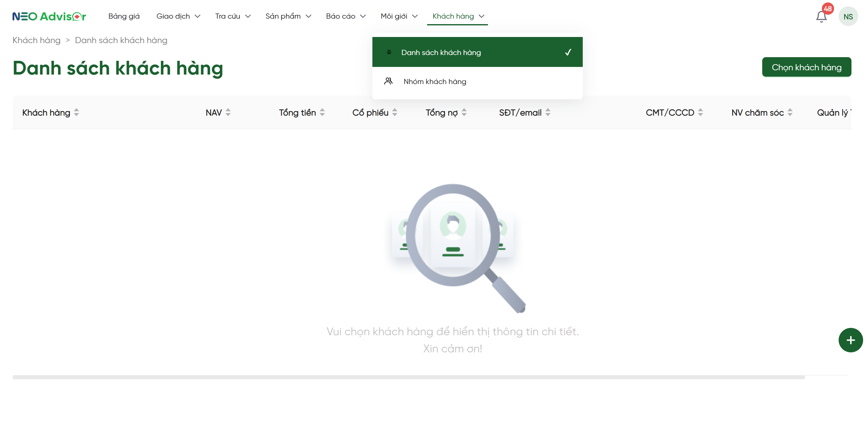The width and height of the screenshot is (868, 448).
Task: Select Nhóm khách hàng menu entry
Action: point(435,82)
